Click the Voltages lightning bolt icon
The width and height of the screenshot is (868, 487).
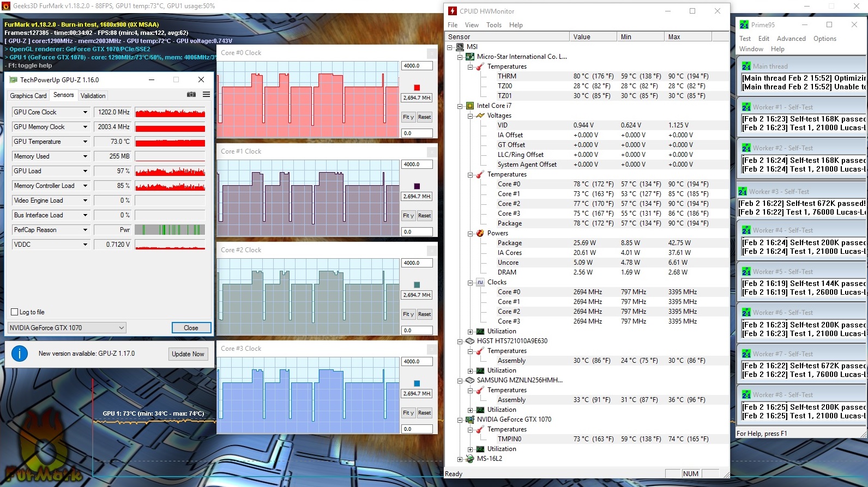click(x=480, y=115)
